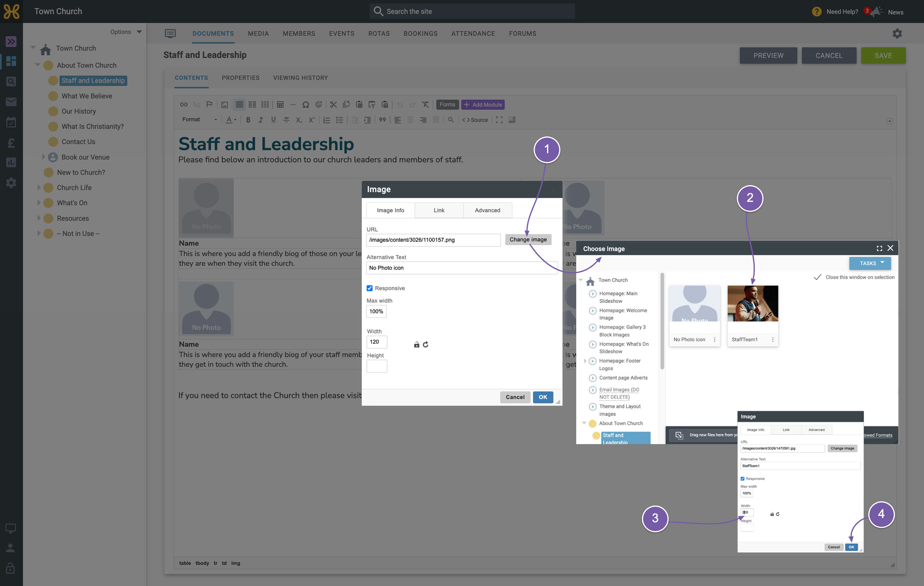Select the StaffTeam1 image thumbnail
Screen dimensions: 924x586
(x=753, y=304)
